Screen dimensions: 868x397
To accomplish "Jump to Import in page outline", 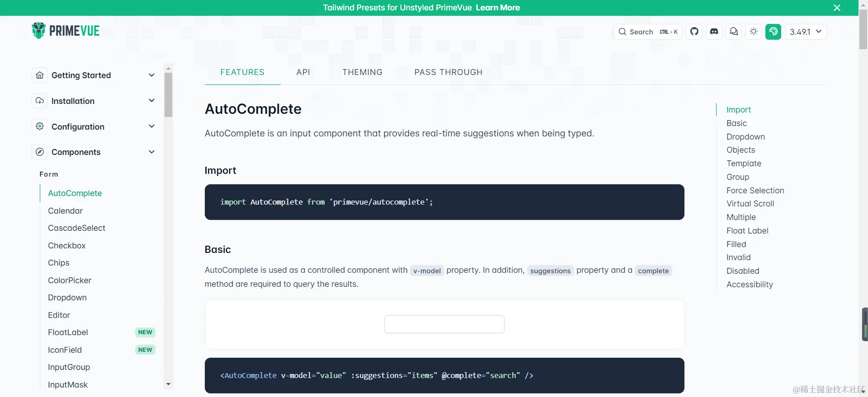I will point(739,110).
